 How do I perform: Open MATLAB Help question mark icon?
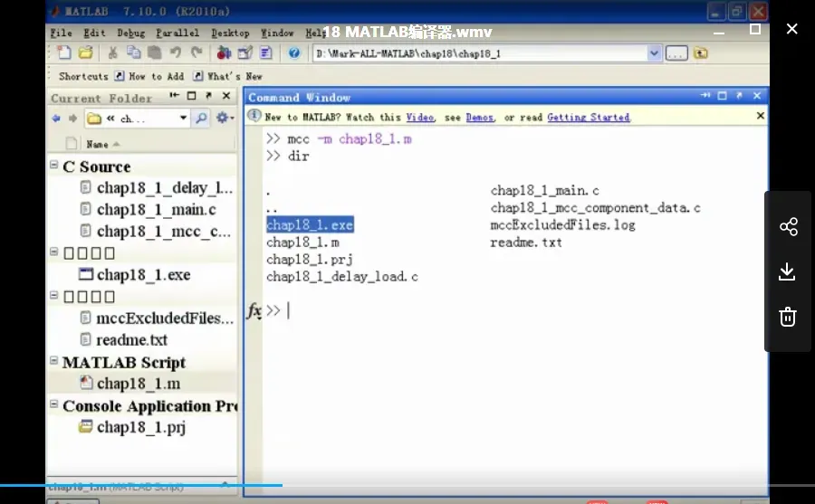point(294,52)
